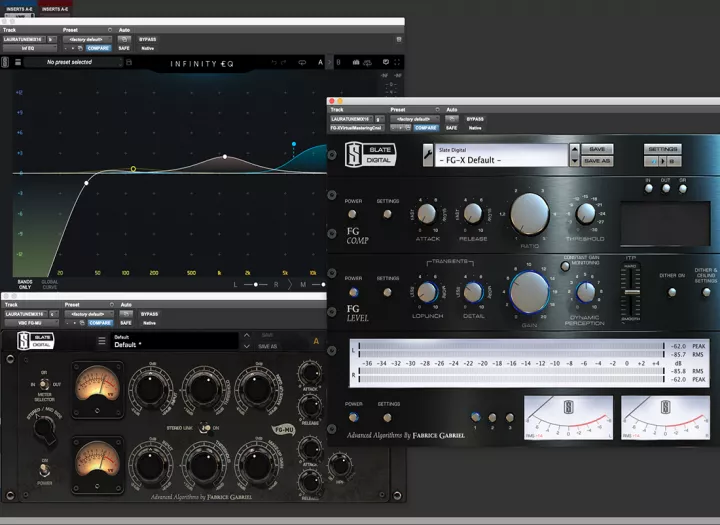This screenshot has height=525, width=720.
Task: Toggle DITHER ON switch in FG-X
Action: (672, 292)
